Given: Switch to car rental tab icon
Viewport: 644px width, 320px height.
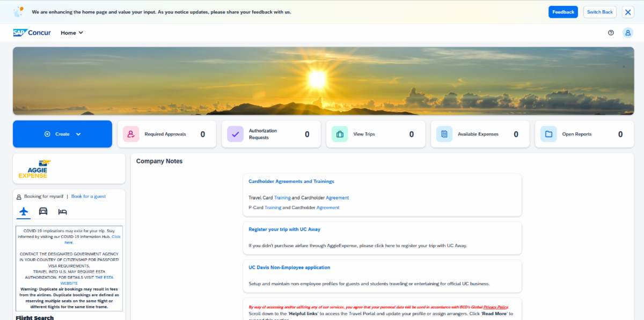Looking at the screenshot, I should [43, 211].
